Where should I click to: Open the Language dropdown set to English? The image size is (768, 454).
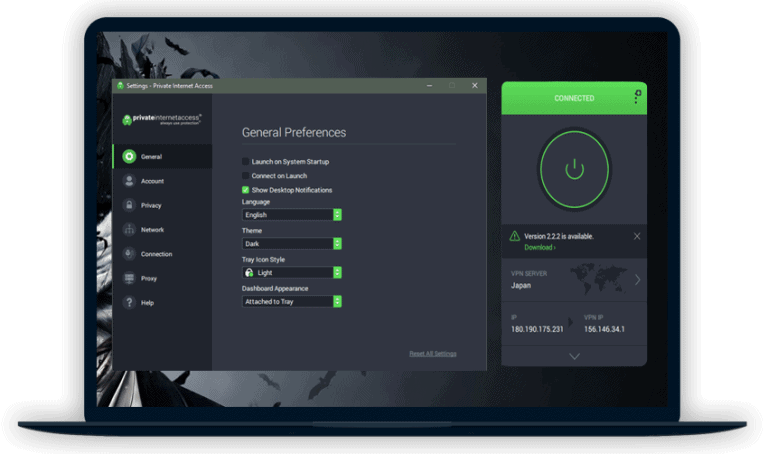pyautogui.click(x=291, y=215)
